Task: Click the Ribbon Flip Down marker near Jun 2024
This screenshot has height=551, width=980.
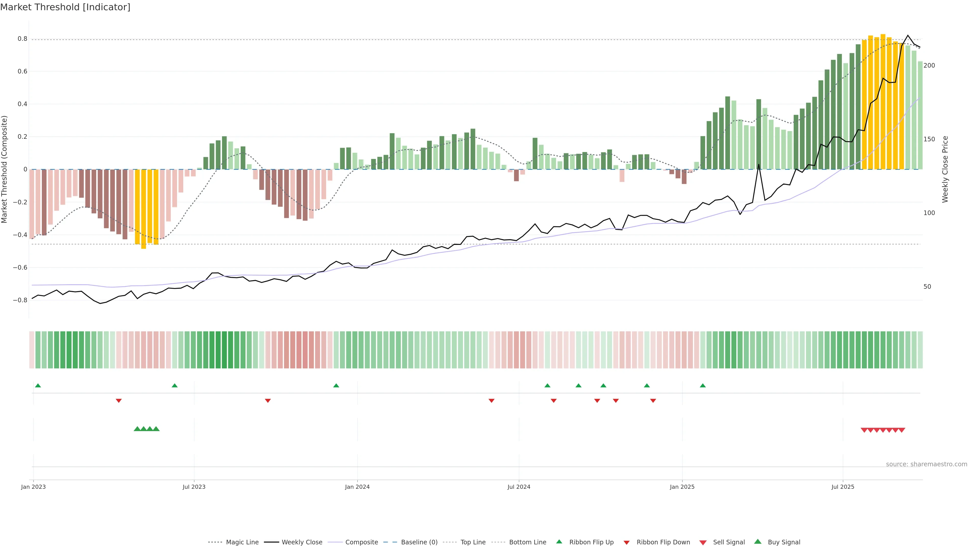Action: (x=492, y=400)
